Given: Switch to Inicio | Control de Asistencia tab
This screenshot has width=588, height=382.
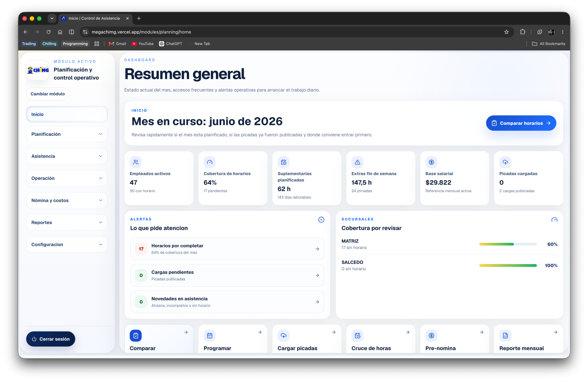Looking at the screenshot, I should [95, 19].
